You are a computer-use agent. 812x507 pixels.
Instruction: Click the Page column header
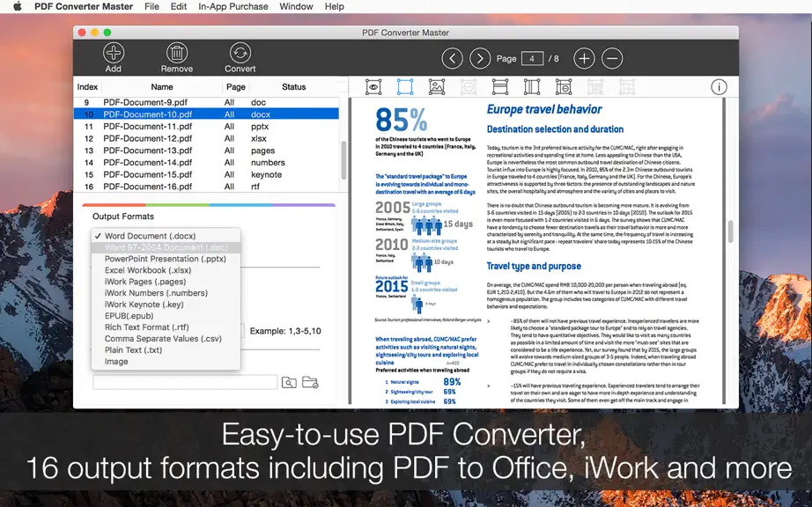(x=236, y=87)
